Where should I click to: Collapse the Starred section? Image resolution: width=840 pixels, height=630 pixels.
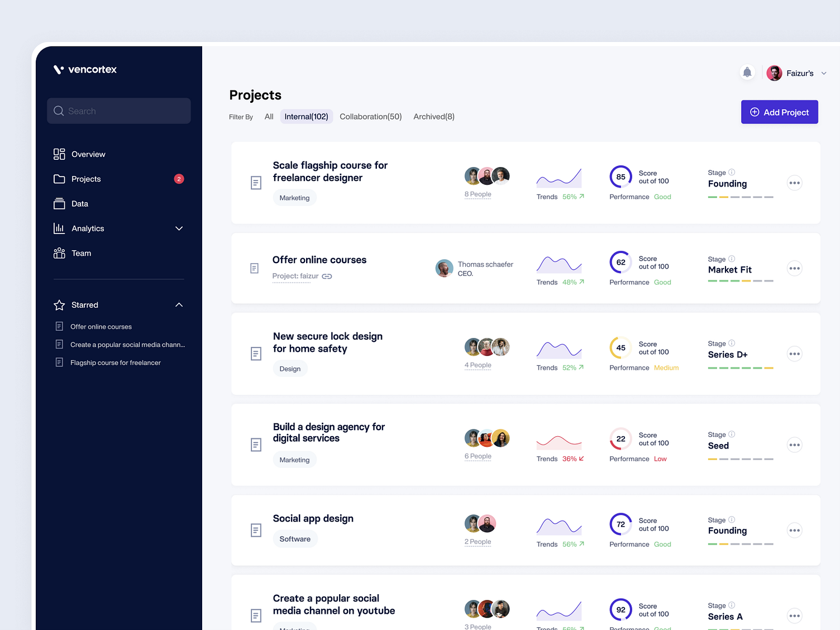coord(179,305)
